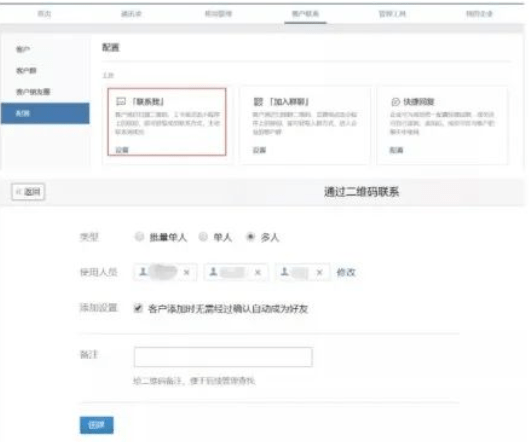Click the 「加入群聊」 QR code icon
The width and height of the screenshot is (529, 442).
coord(258,102)
